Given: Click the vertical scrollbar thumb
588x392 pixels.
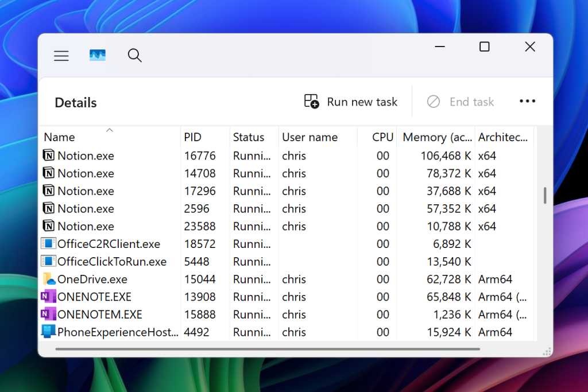Looking at the screenshot, I should pyautogui.click(x=544, y=195).
